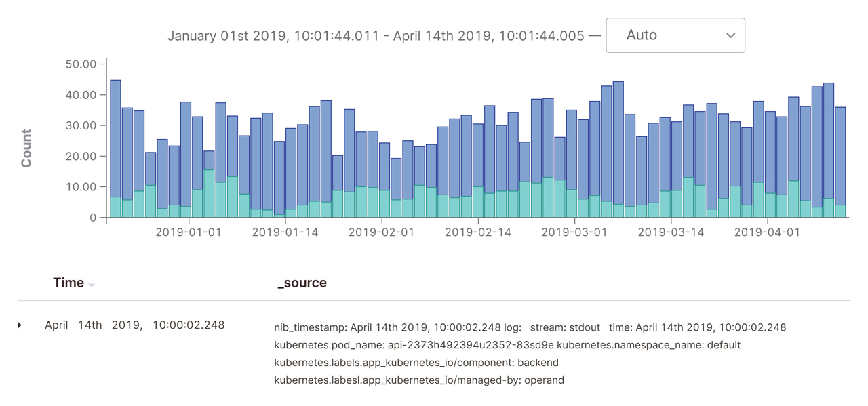This screenshot has height=406, width=868.
Task: Click the sort arrow beside the Time header
Action: 92,285
